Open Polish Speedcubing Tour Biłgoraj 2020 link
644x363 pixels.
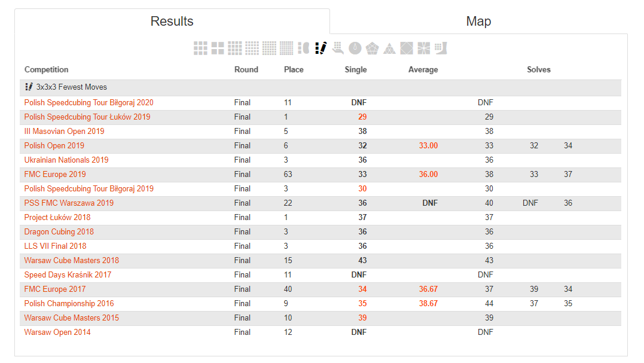[x=88, y=103]
